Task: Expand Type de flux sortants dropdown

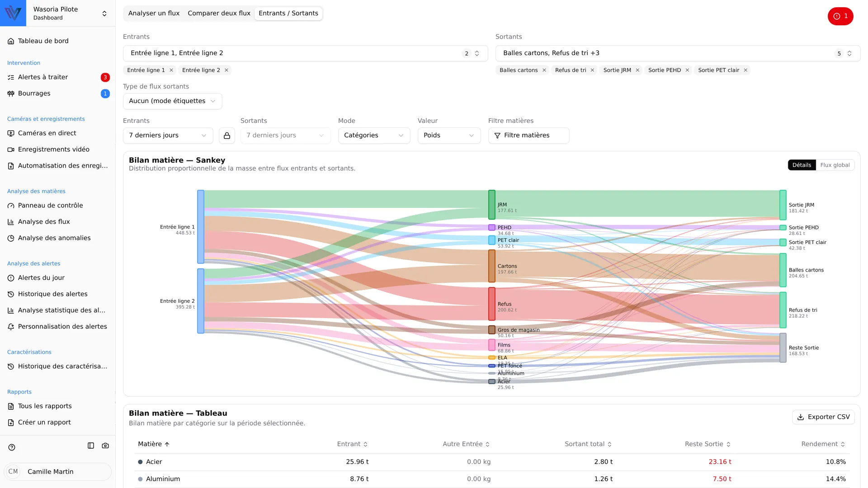Action: pyautogui.click(x=172, y=101)
